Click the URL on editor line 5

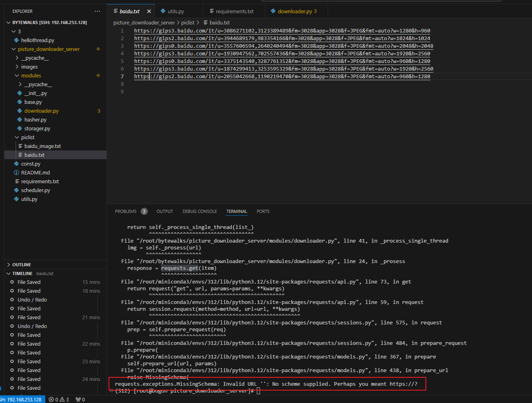pyautogui.click(x=282, y=61)
